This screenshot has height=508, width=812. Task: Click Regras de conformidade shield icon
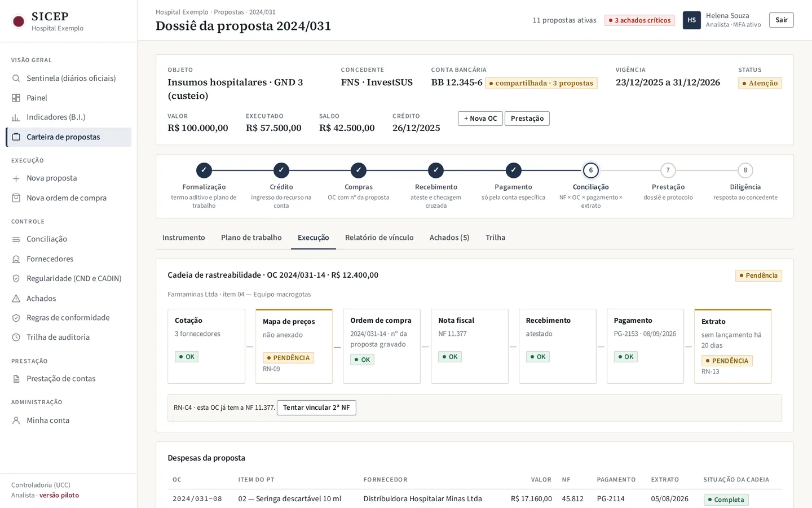[16, 318]
